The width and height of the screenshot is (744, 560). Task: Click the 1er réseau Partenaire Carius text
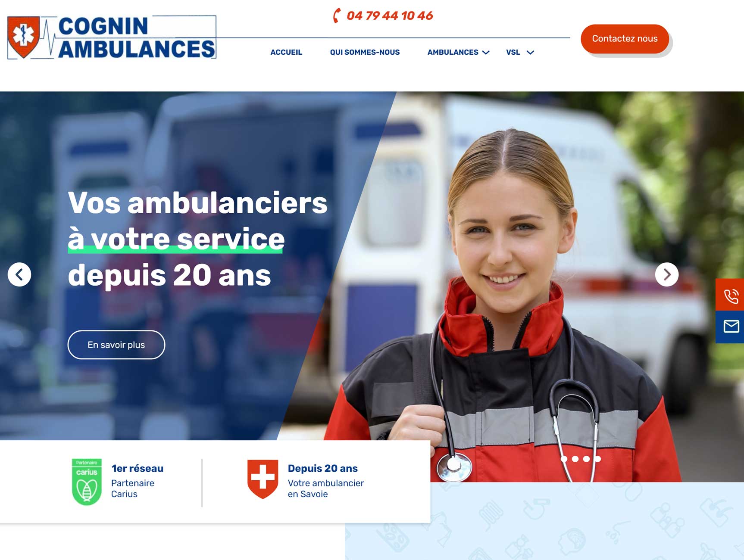coord(137,481)
